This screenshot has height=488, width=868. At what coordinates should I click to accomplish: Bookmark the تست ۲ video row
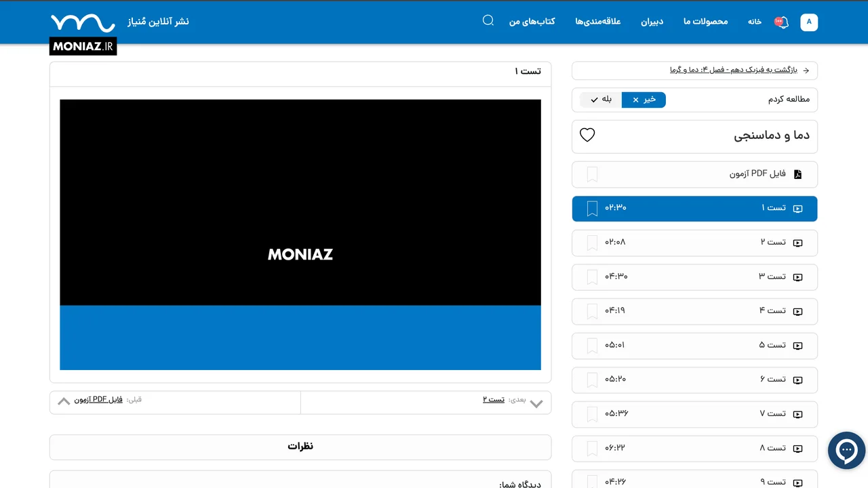pos(592,243)
